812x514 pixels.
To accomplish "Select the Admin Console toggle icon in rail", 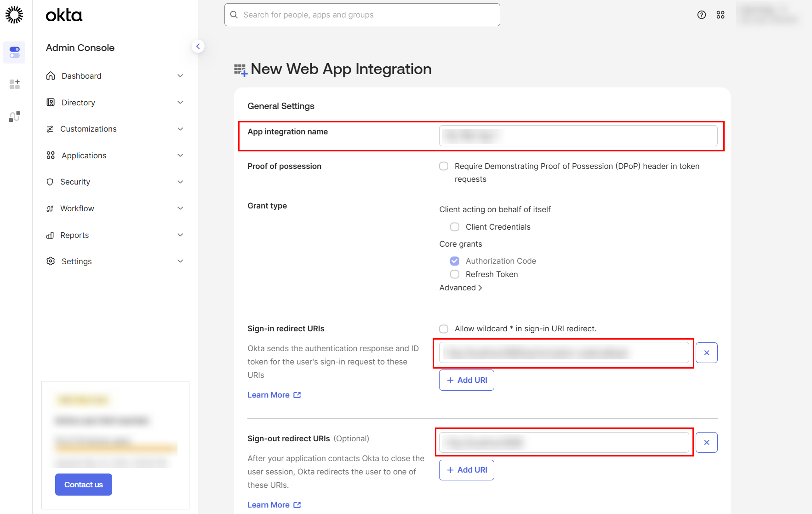I will click(15, 52).
